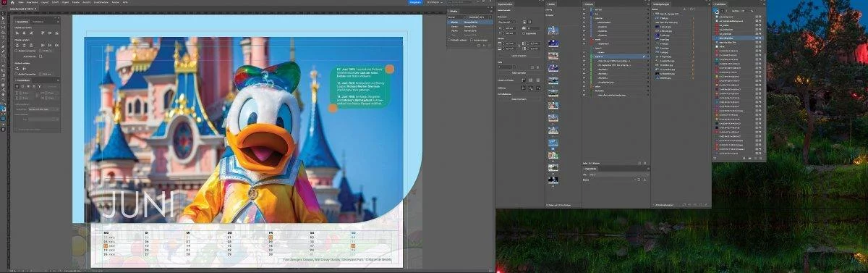
Task: Switch to the Ausrichten panel tab
Action: click(22, 22)
